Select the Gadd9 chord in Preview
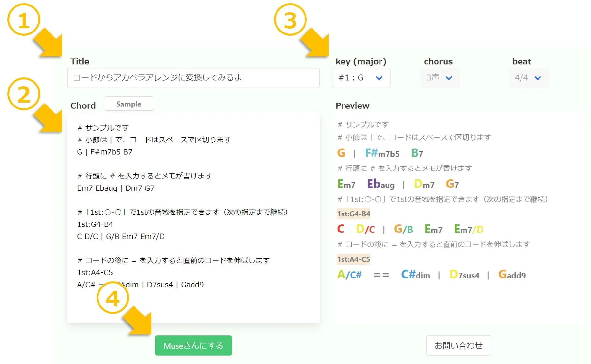This screenshot has height=364, width=591. point(512,275)
